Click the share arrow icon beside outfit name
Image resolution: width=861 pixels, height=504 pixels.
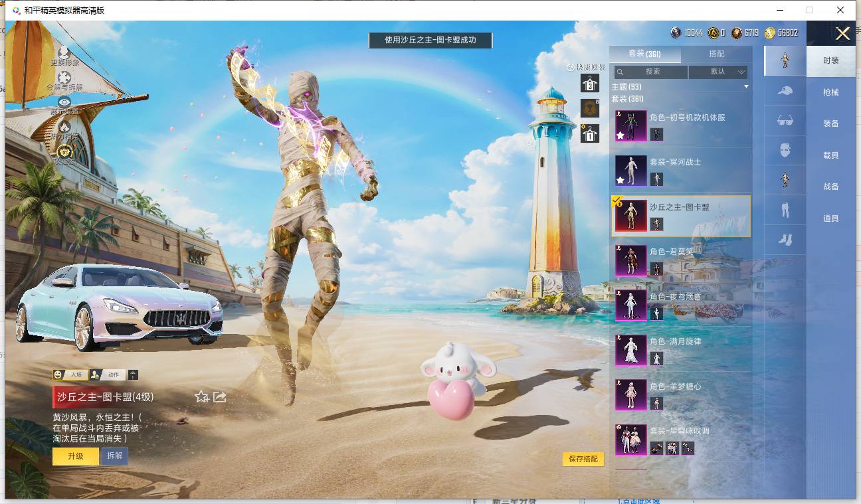click(x=220, y=396)
